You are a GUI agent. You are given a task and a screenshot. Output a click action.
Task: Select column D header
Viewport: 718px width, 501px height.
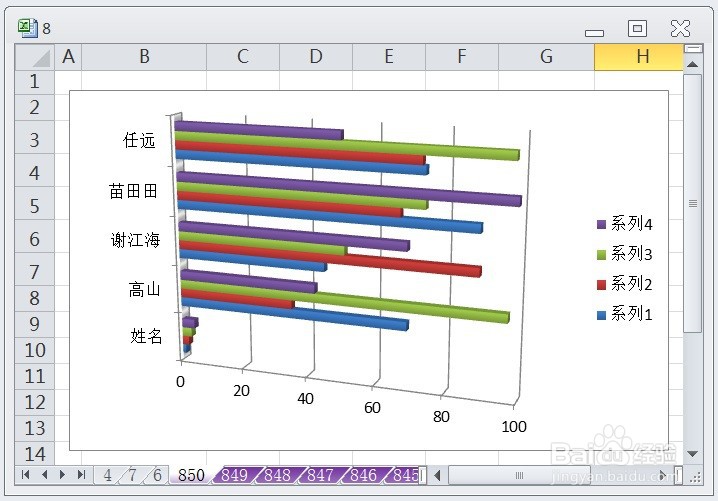pos(316,57)
